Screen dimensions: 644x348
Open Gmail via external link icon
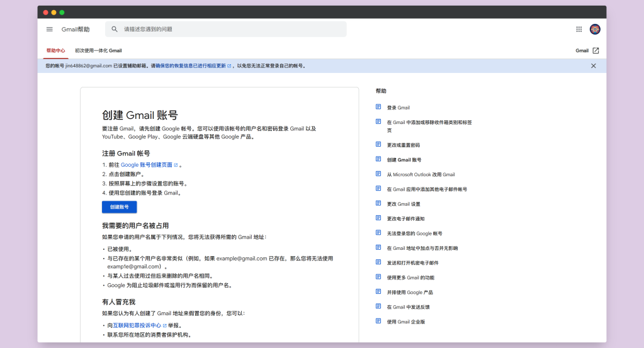click(x=596, y=50)
